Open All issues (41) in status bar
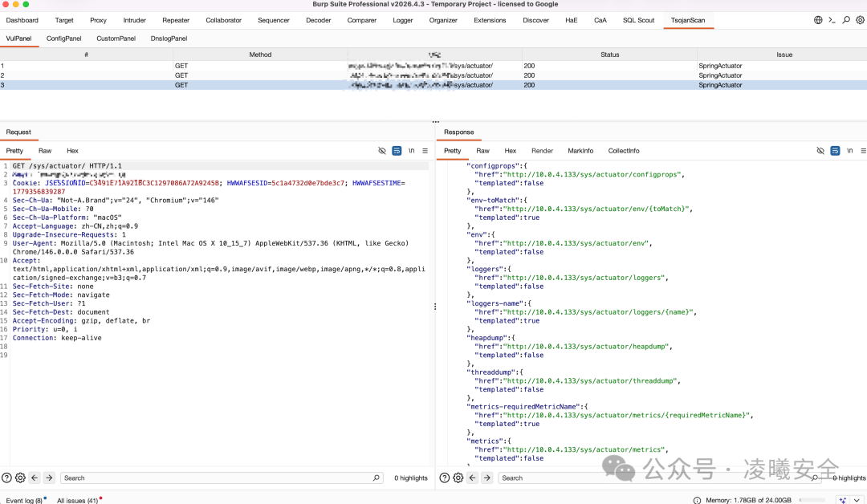 [77, 500]
